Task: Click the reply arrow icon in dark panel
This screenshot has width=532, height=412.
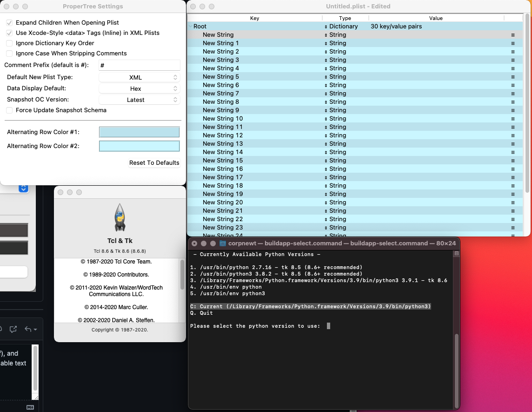Action: click(x=28, y=329)
